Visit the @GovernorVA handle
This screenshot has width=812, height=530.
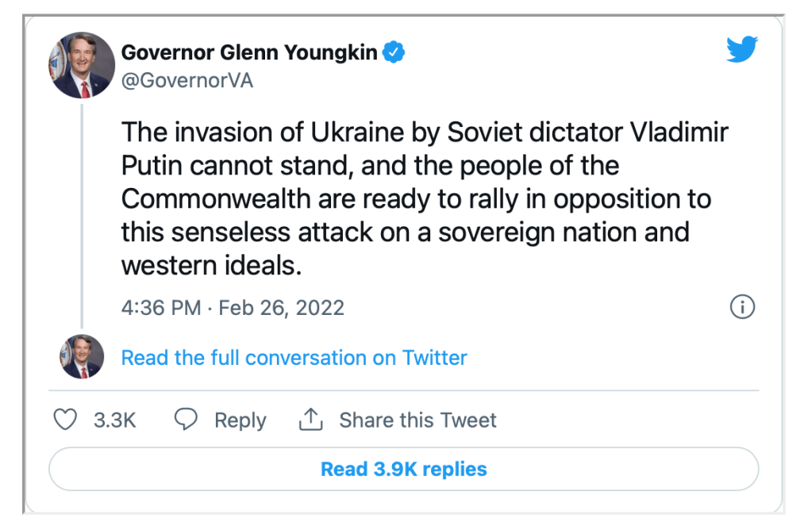pyautogui.click(x=187, y=81)
